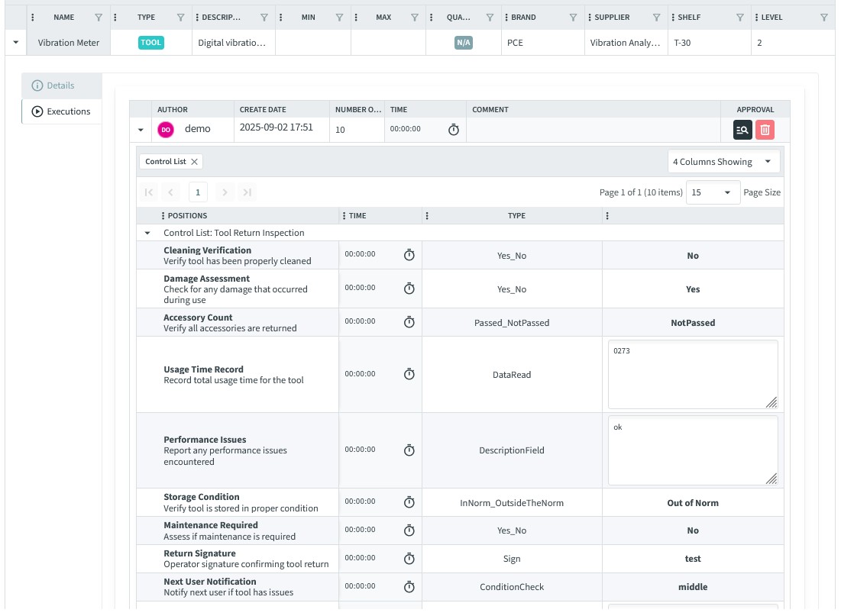
Task: Collapse the Vibration Meter row
Action: coord(16,44)
